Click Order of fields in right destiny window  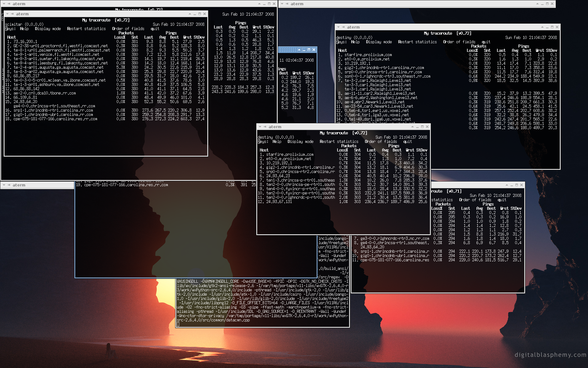(x=459, y=42)
